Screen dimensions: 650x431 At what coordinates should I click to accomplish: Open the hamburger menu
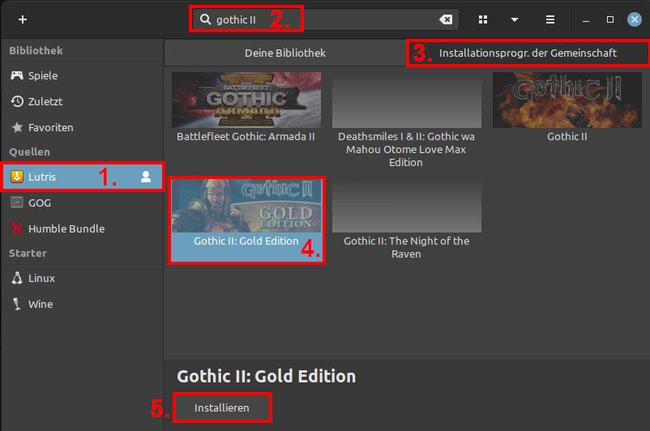click(550, 19)
